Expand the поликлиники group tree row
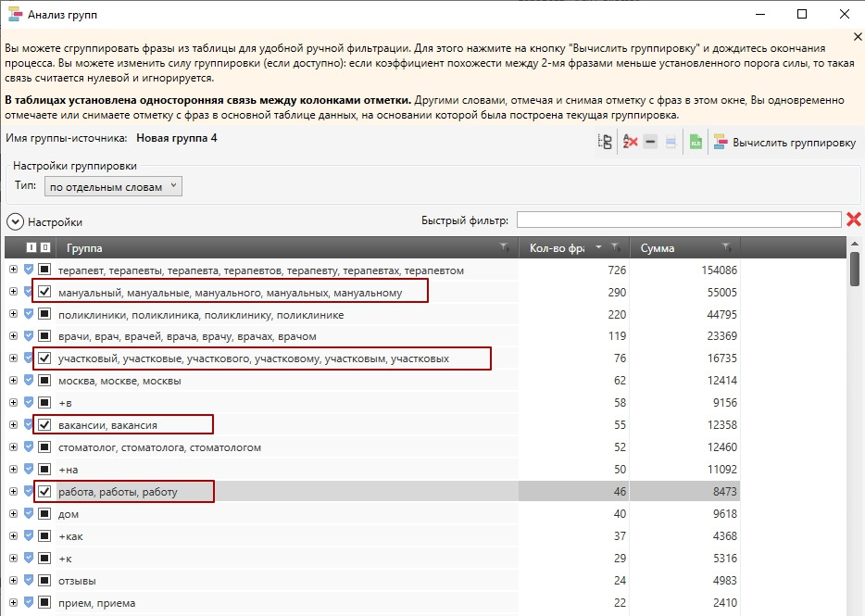Screen dimensions: 865x616 [x=13, y=315]
